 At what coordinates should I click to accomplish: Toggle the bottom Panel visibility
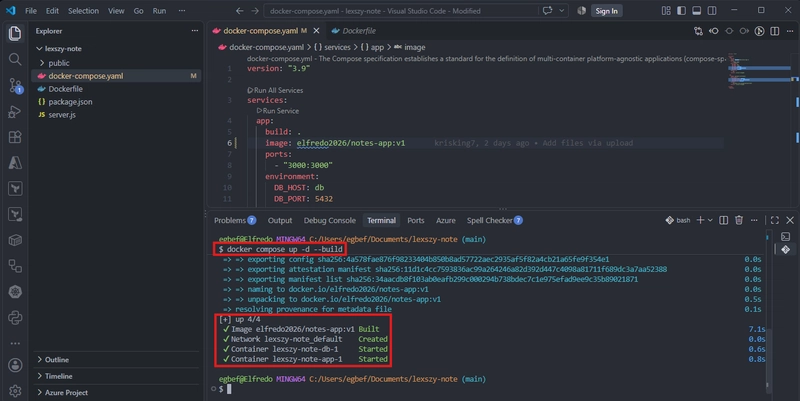coord(696,11)
